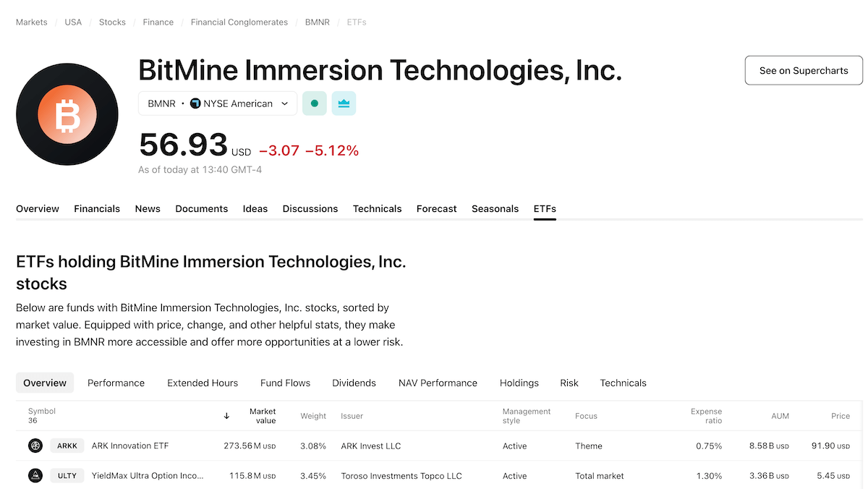Click the ULTY fund logo icon

pos(35,476)
